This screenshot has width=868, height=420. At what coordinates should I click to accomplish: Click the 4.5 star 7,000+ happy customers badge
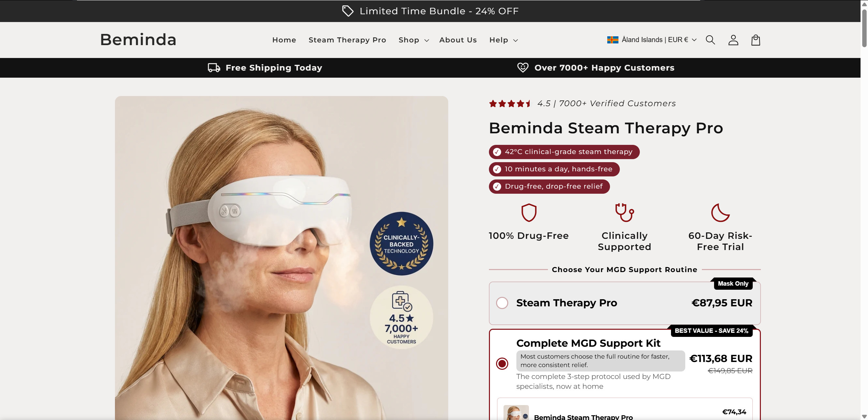point(401,317)
